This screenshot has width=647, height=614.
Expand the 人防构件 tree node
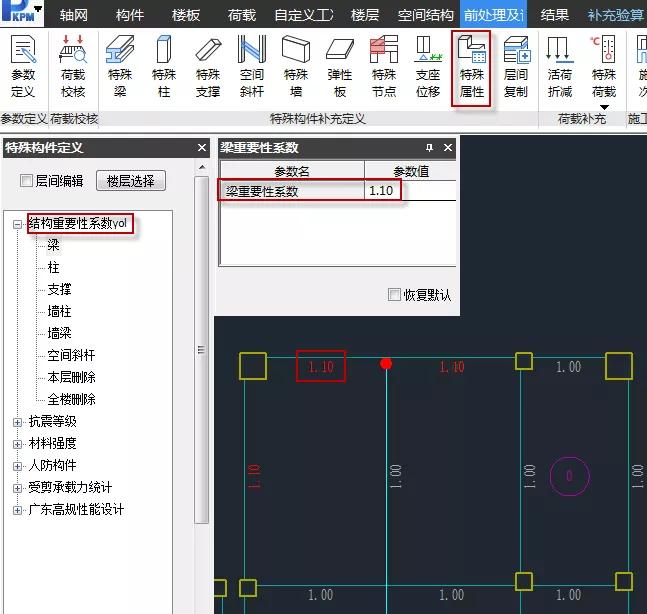[x=17, y=466]
